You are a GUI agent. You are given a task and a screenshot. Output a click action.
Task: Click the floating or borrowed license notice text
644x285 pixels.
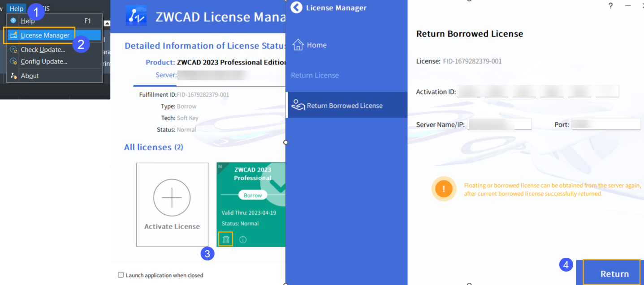coord(552,190)
